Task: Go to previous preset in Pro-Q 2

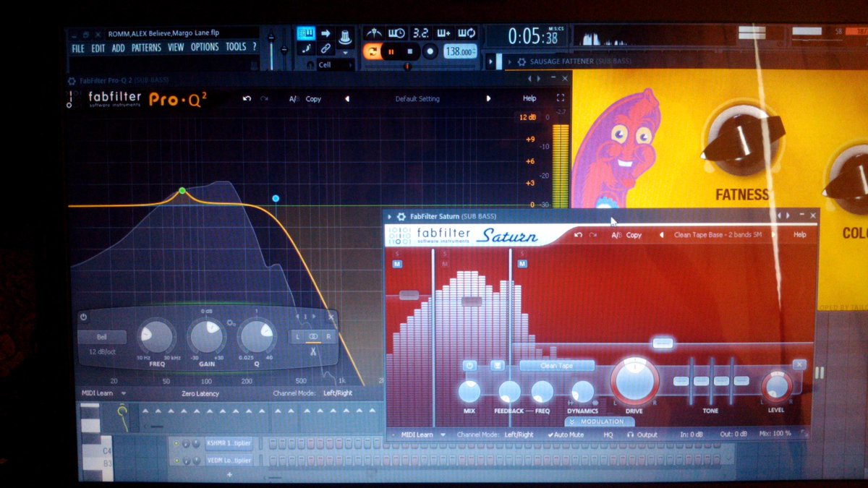Action: coord(346,99)
